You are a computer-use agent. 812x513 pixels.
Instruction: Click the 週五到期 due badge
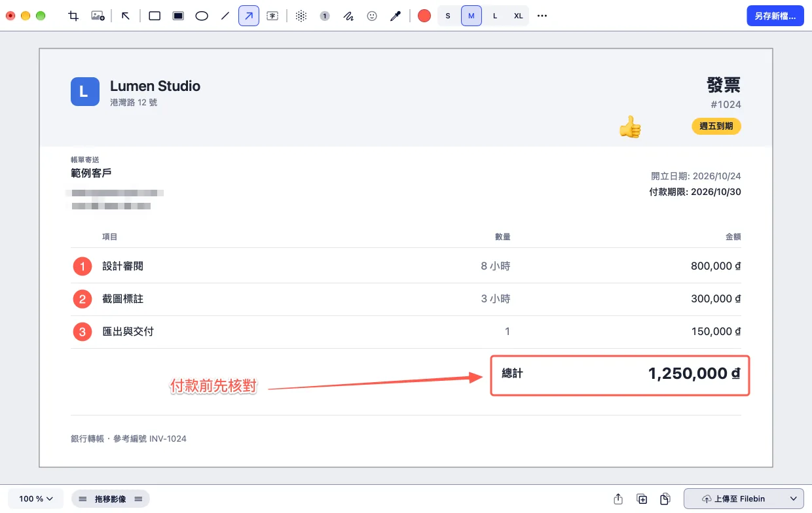click(716, 126)
